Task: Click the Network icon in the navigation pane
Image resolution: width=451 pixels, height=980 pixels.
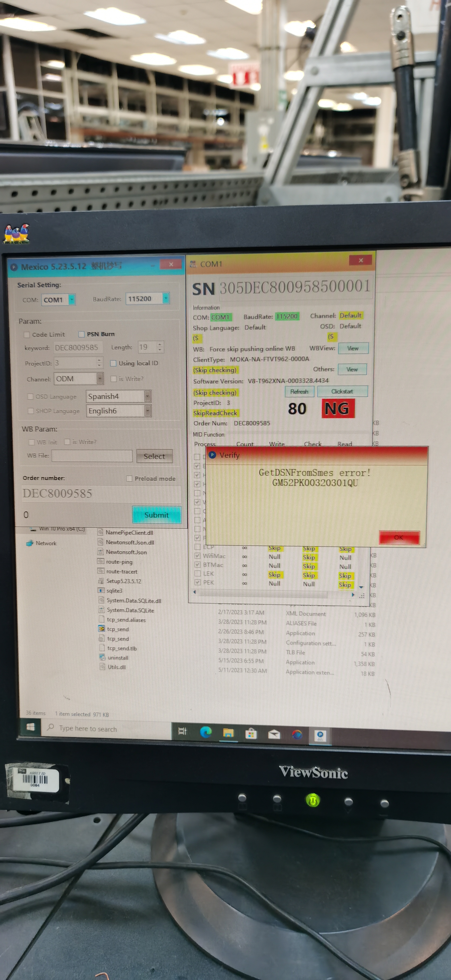Action: [30, 543]
